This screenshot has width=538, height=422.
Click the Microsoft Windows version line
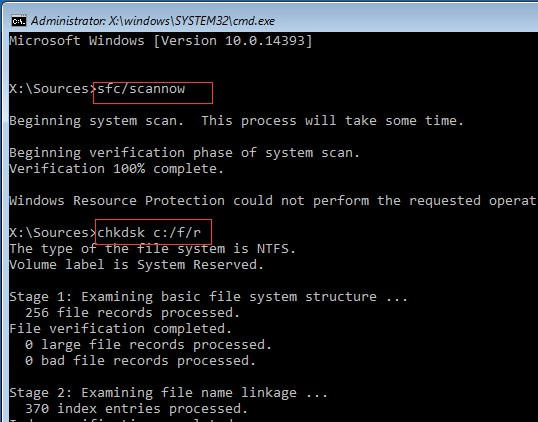click(x=161, y=41)
